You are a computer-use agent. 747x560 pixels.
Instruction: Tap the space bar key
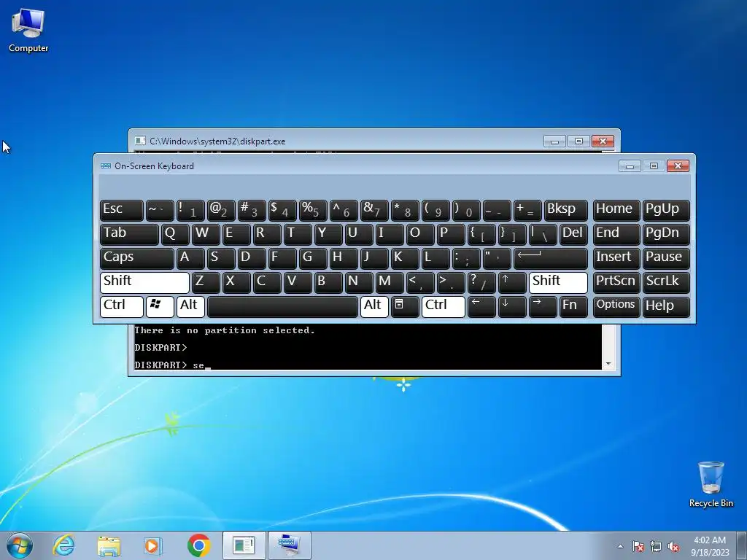282,306
